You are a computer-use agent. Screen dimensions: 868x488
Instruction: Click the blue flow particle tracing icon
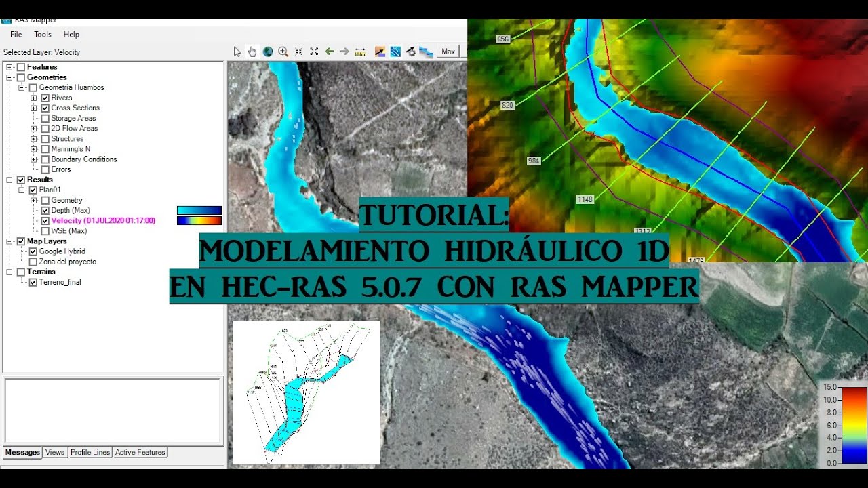[x=395, y=52]
